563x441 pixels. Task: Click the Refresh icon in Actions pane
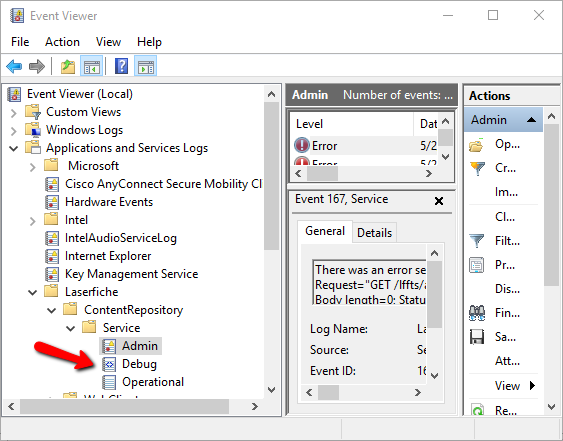pyautogui.click(x=477, y=409)
